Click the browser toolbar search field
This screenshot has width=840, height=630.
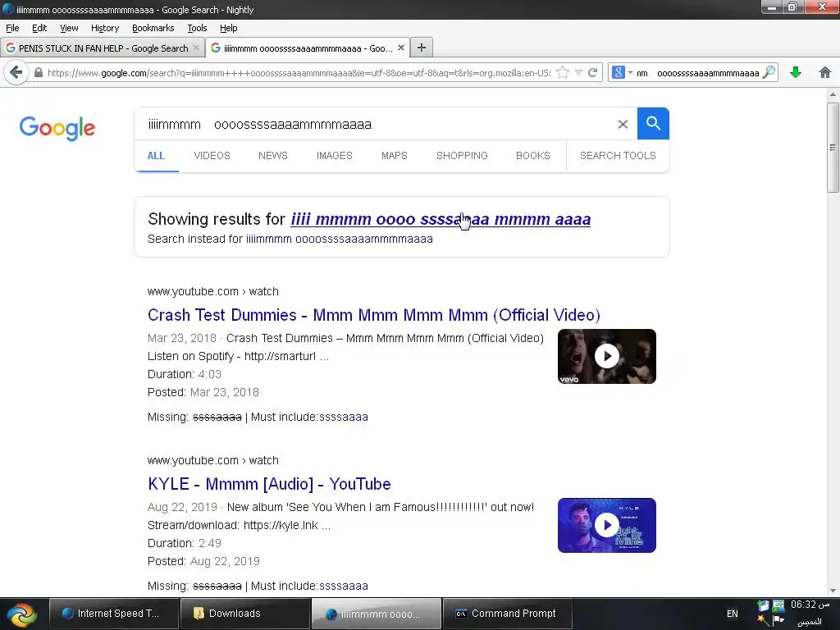pos(697,72)
